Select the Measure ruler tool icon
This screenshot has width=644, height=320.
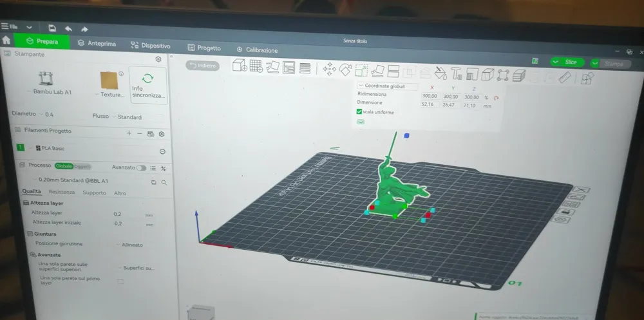point(565,77)
